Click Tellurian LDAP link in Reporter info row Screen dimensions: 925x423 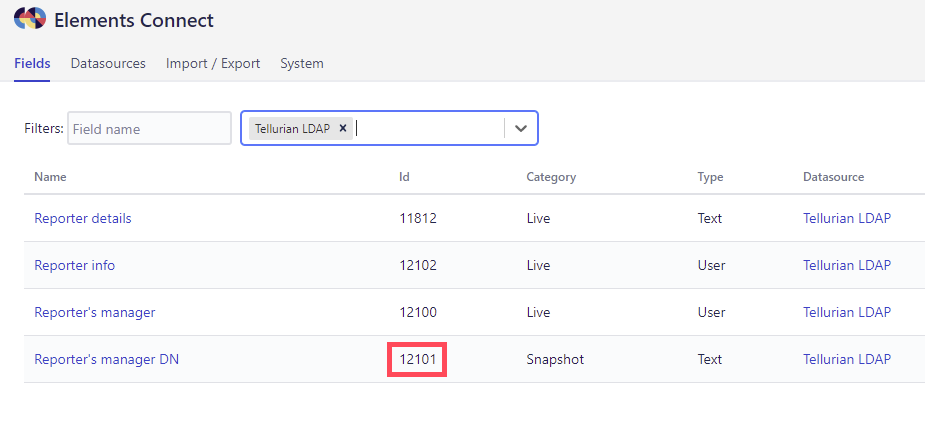pos(846,265)
